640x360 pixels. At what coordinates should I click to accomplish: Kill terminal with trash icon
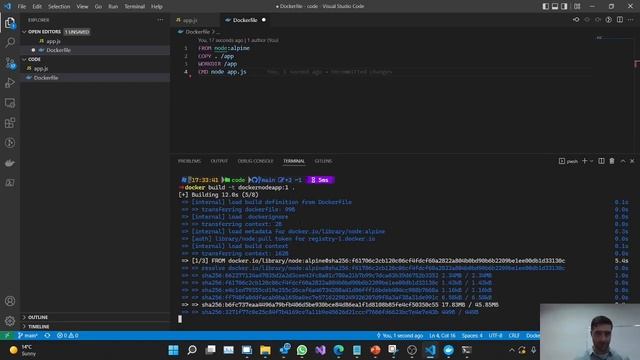[x=612, y=161]
